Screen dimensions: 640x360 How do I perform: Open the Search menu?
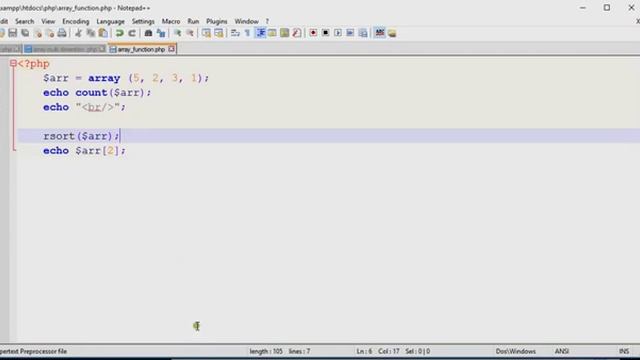click(x=24, y=21)
